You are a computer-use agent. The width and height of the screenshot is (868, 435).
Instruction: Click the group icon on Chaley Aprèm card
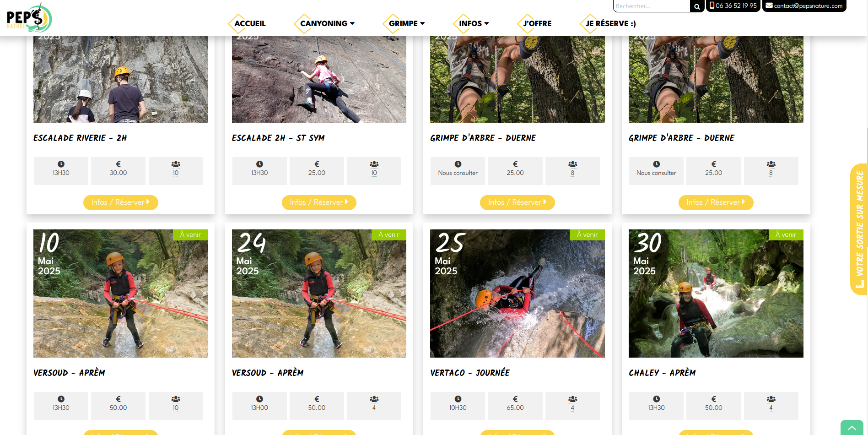tap(771, 399)
